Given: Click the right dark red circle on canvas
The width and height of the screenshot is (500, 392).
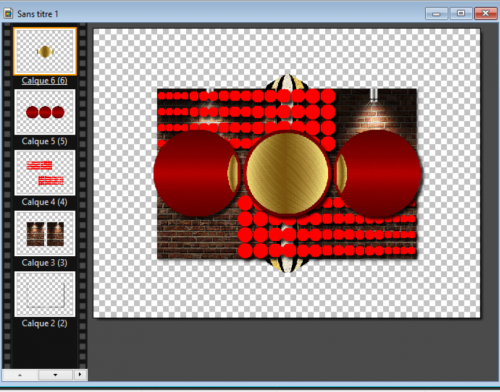Looking at the screenshot, I should click(378, 173).
